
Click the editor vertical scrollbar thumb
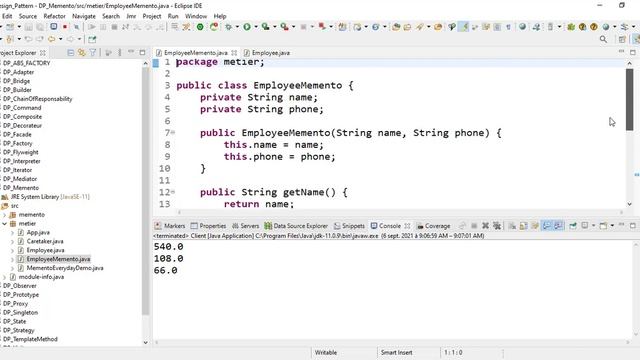[629, 100]
